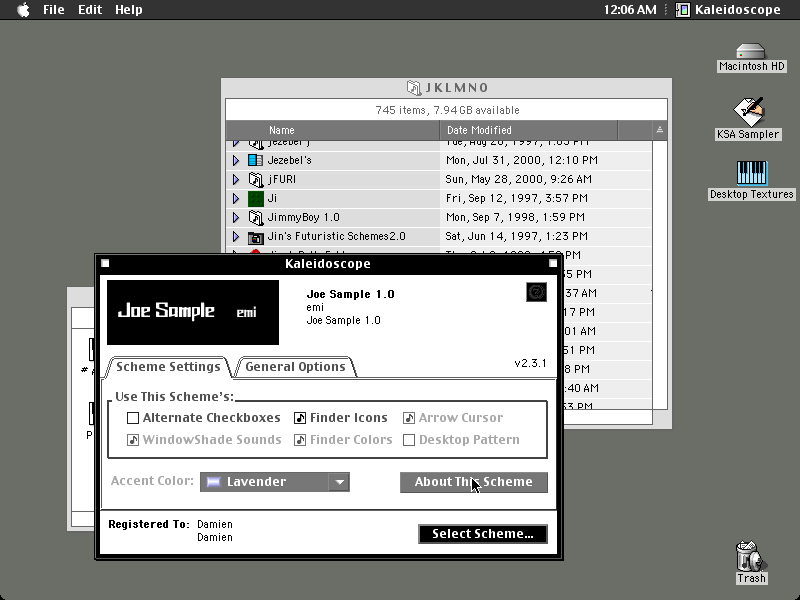This screenshot has height=600, width=800.
Task: Sort JKLMNO list by Name column
Action: [x=333, y=130]
